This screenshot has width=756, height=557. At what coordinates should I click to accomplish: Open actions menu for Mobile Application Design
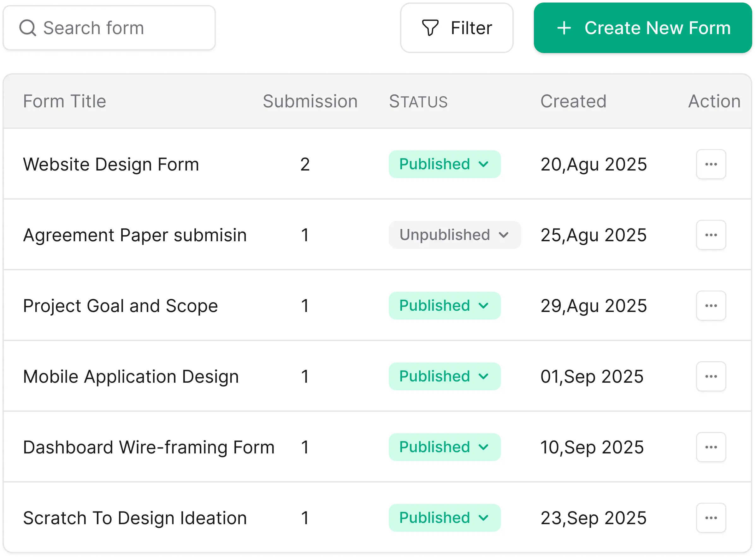coord(711,376)
